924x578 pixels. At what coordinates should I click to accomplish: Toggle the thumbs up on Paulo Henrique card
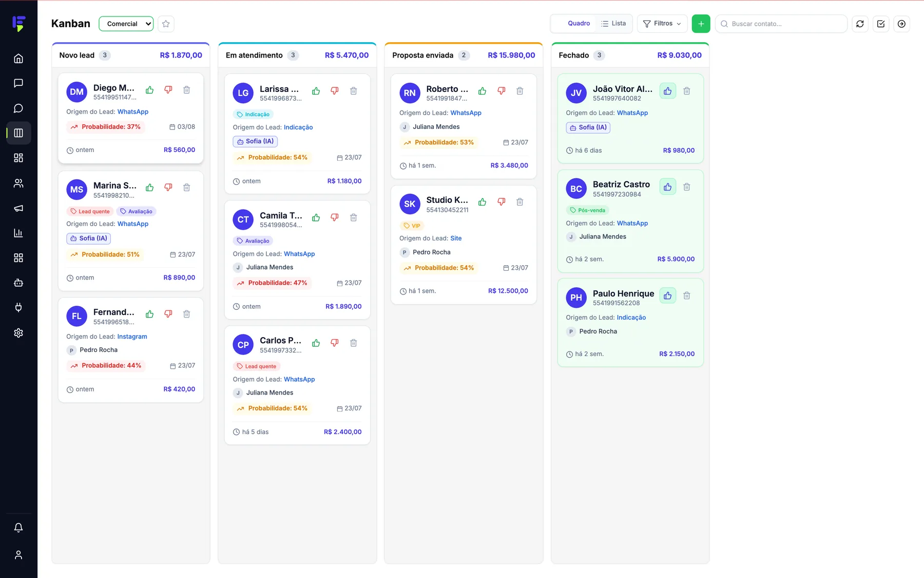point(667,295)
